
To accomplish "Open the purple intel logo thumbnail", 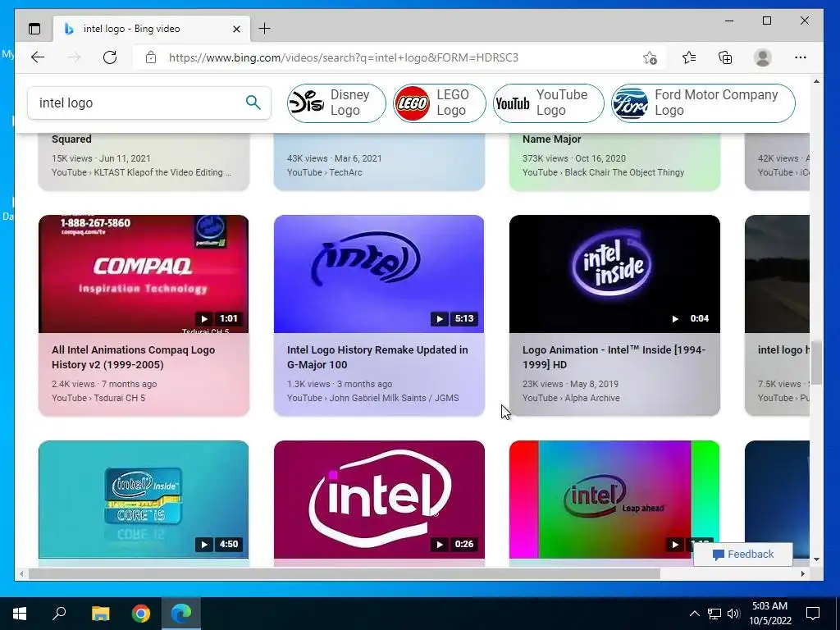I will coord(379,274).
